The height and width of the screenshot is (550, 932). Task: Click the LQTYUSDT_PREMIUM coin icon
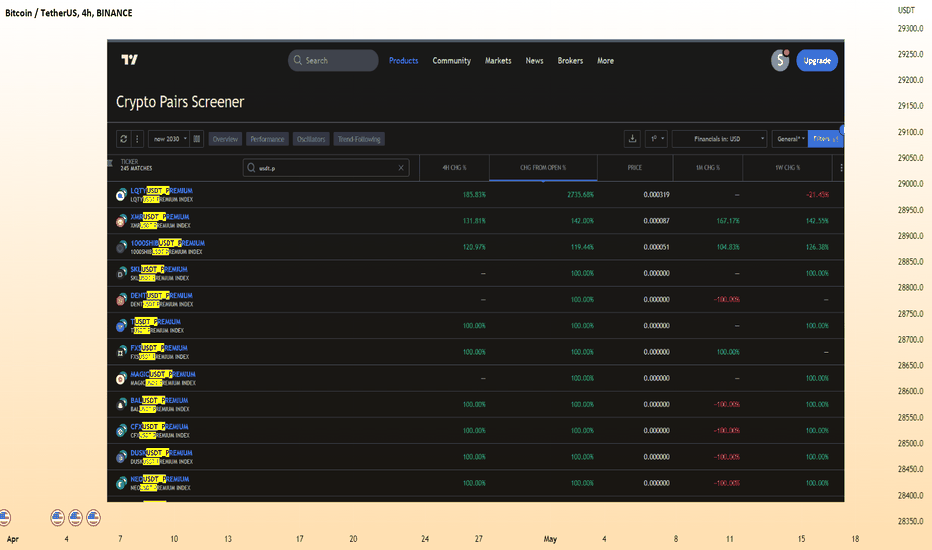click(x=121, y=194)
